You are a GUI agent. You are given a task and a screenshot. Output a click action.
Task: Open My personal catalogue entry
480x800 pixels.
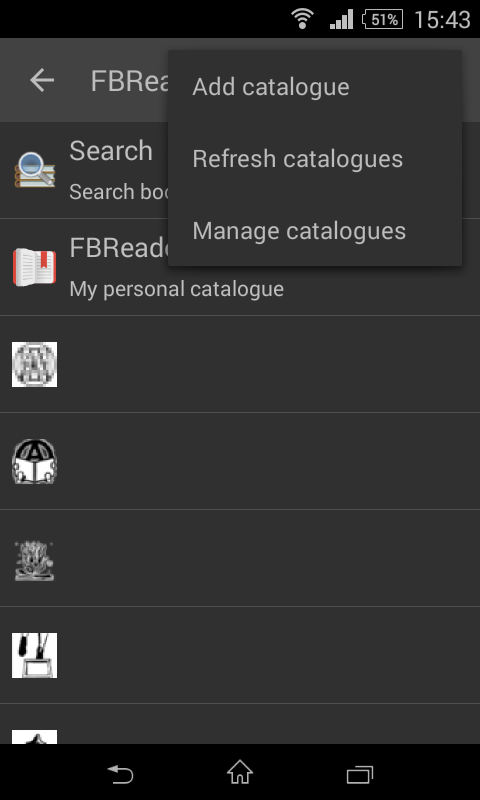tap(176, 289)
